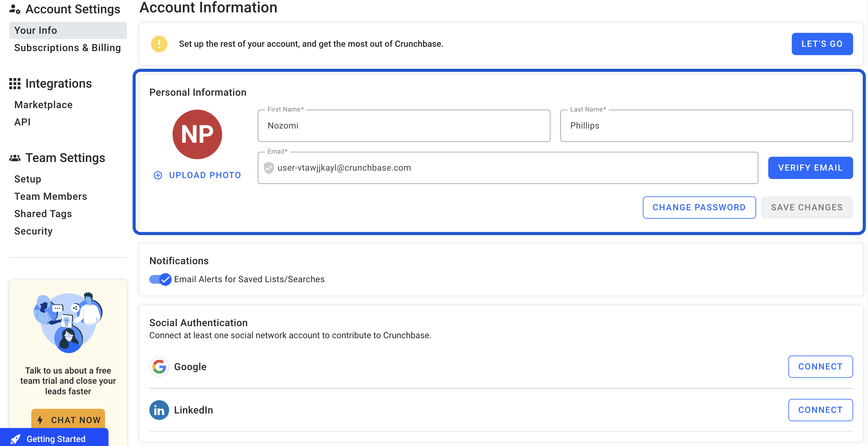Viewport: 868px width, 446px height.
Task: Click the NP profile avatar
Action: 197,134
